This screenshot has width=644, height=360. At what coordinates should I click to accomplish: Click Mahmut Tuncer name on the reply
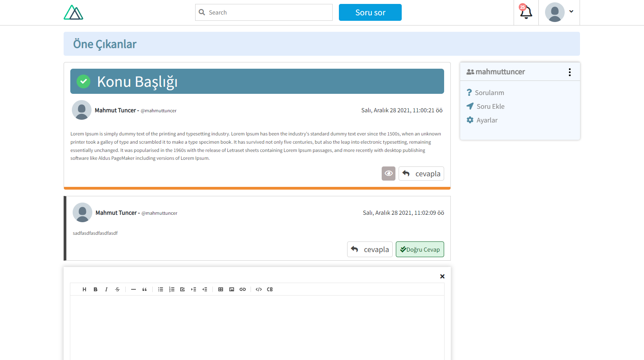[x=116, y=213]
